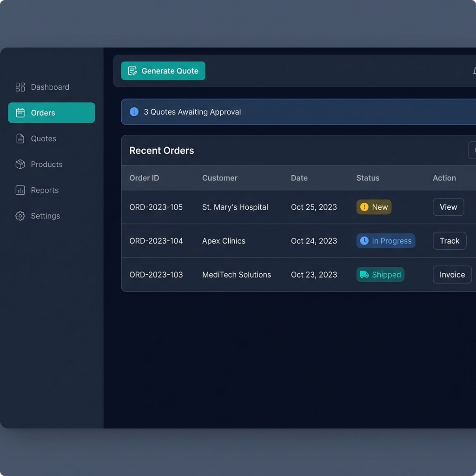
Task: Click the clock icon in In Progress badge
Action: coord(364,241)
